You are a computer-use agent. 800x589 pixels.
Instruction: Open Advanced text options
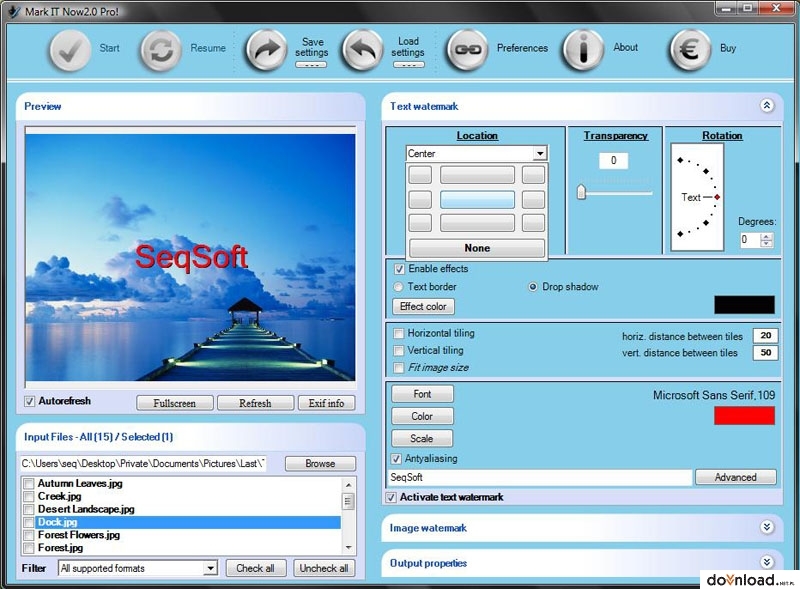735,477
